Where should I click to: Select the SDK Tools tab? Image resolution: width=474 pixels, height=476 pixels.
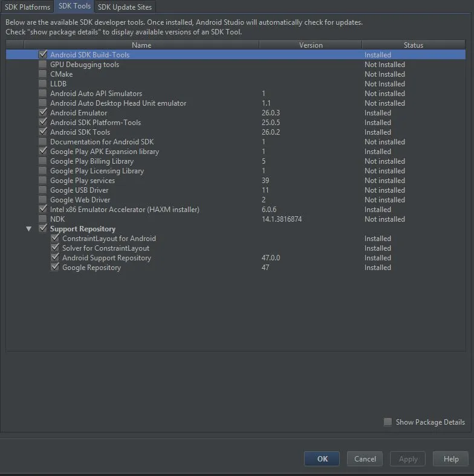[x=74, y=6]
